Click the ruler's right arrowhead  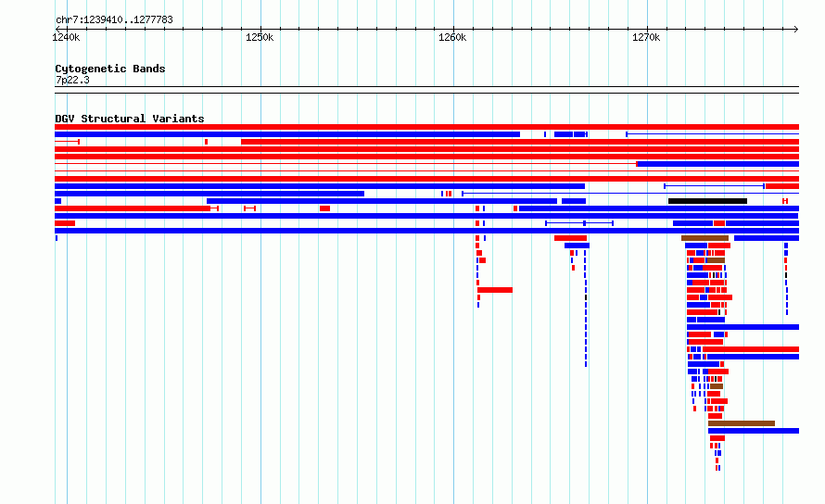pos(796,30)
